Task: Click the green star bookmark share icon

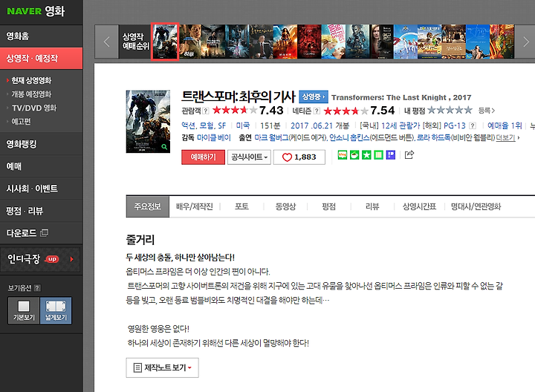Action: [x=366, y=155]
